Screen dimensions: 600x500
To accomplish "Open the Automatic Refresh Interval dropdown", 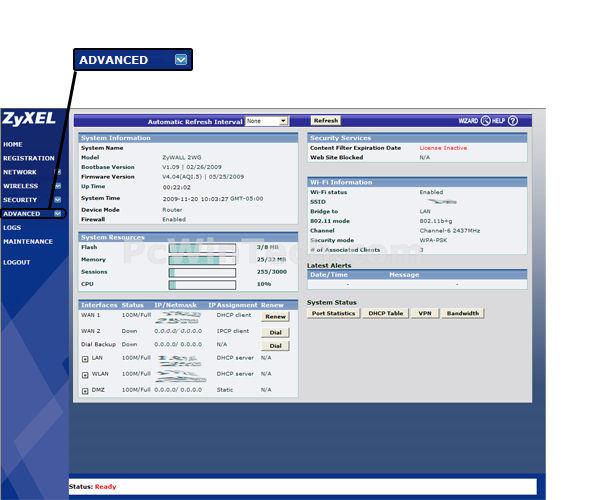I will (x=267, y=121).
